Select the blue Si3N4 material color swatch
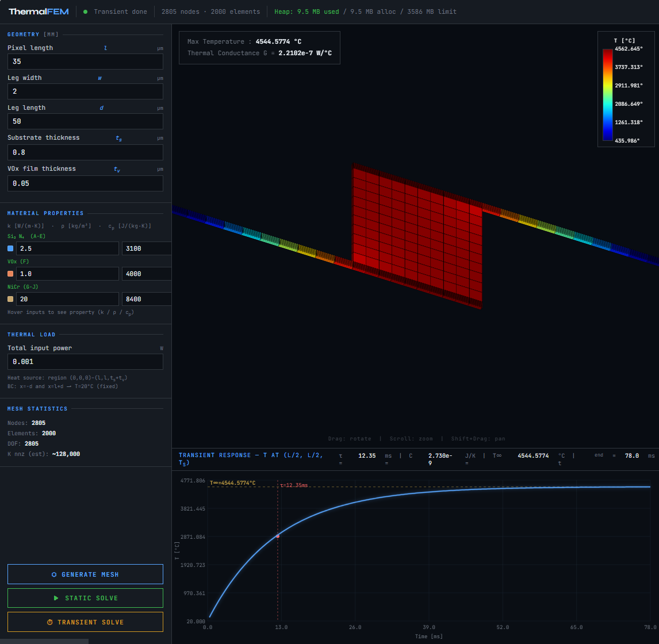659x644 pixels. click(x=10, y=248)
